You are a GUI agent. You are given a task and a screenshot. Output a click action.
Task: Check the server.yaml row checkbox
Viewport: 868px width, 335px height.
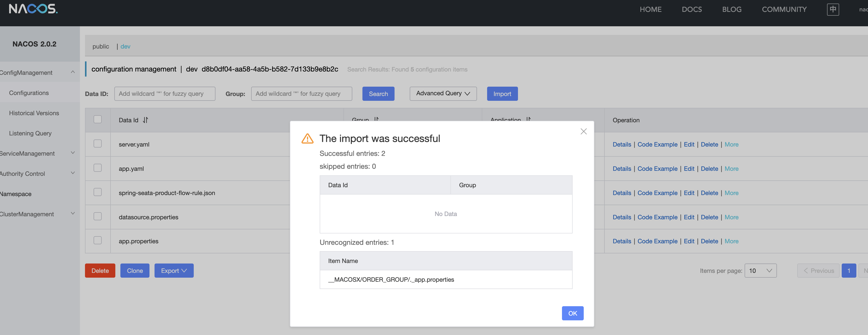coord(97,143)
